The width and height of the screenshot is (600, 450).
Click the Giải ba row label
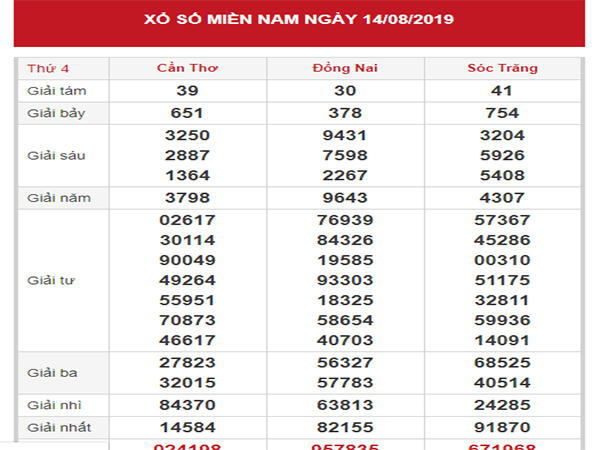click(x=49, y=373)
